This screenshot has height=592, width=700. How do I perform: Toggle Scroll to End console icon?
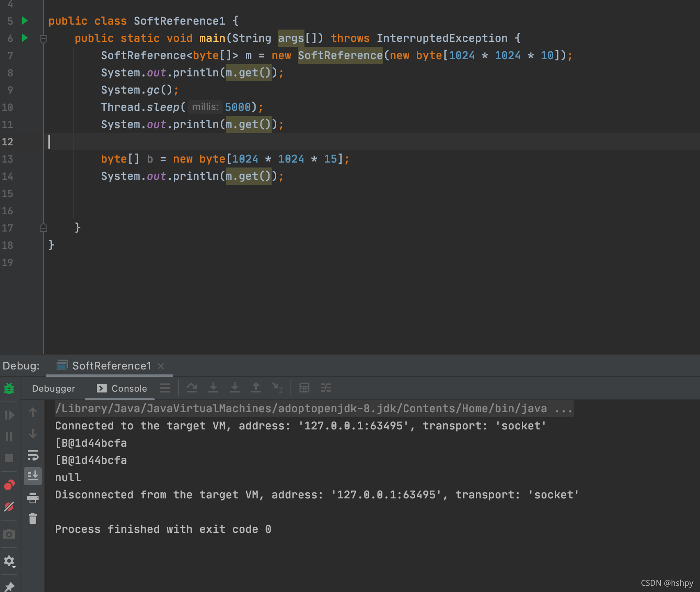33,476
